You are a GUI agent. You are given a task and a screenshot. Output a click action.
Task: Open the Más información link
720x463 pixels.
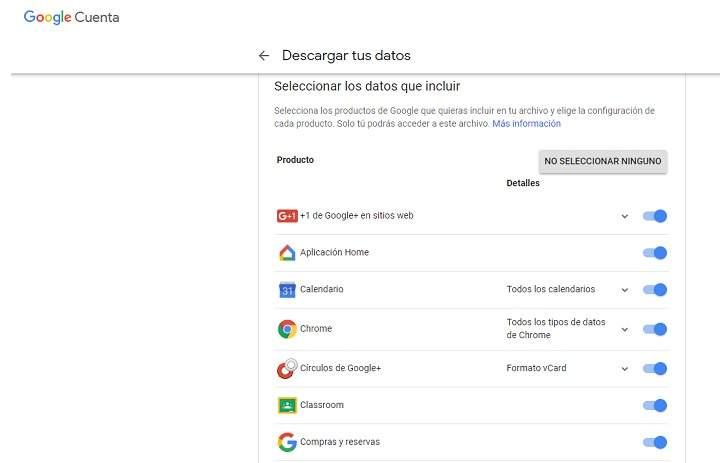[526, 124]
